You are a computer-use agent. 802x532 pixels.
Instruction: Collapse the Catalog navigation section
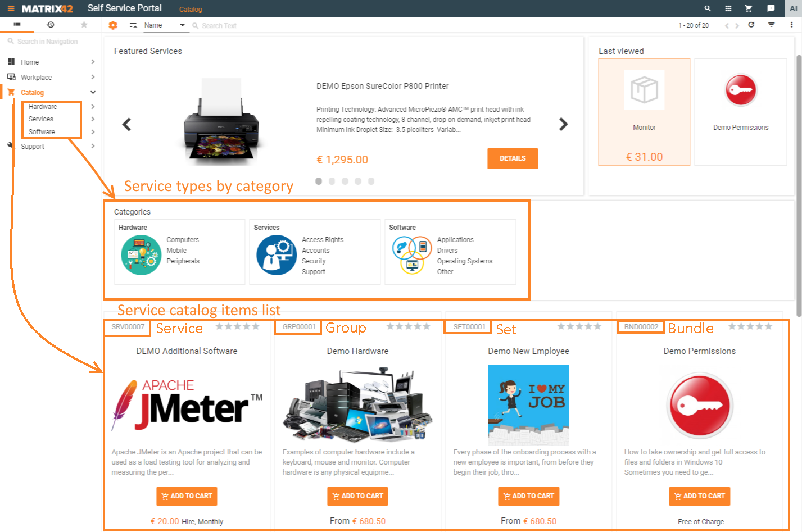coord(92,92)
